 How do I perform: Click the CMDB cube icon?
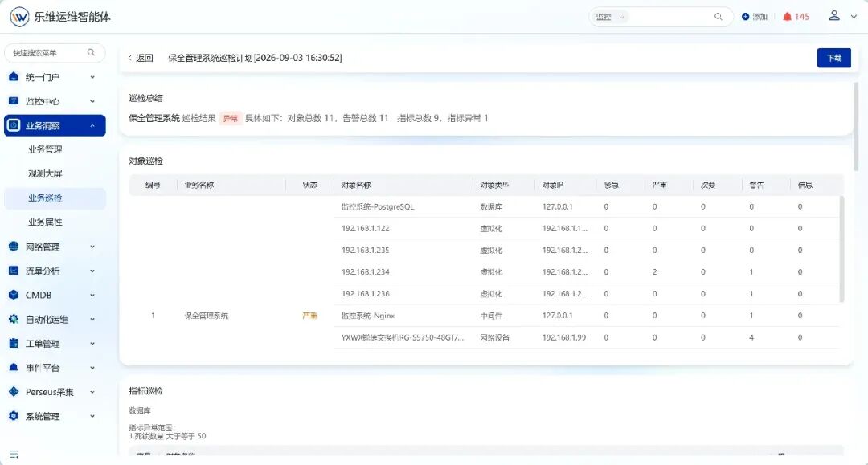[x=14, y=296]
